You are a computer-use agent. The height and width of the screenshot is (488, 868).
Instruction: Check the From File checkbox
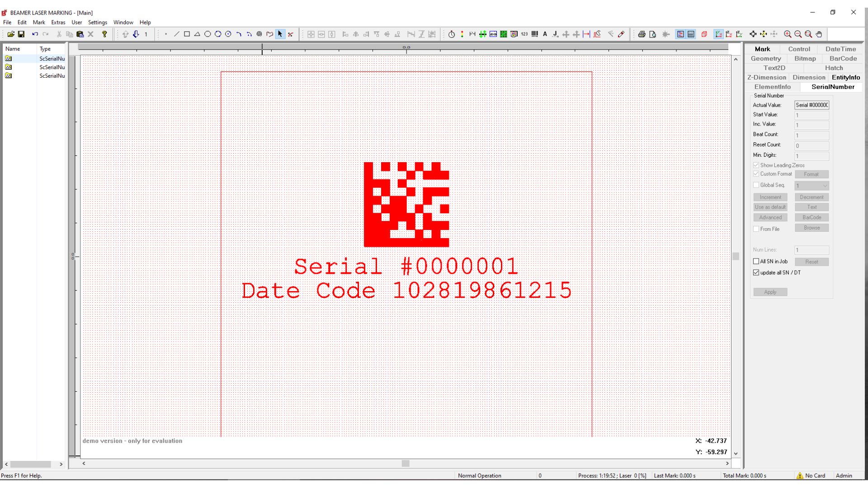coord(756,229)
